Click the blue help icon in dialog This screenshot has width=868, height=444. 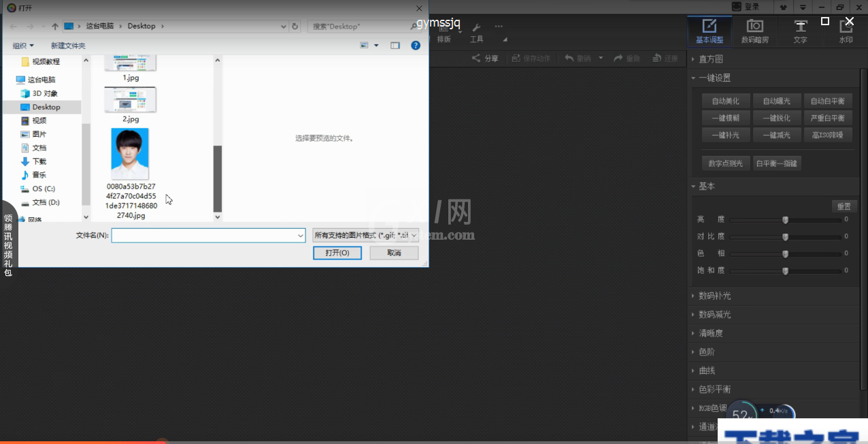pos(416,45)
